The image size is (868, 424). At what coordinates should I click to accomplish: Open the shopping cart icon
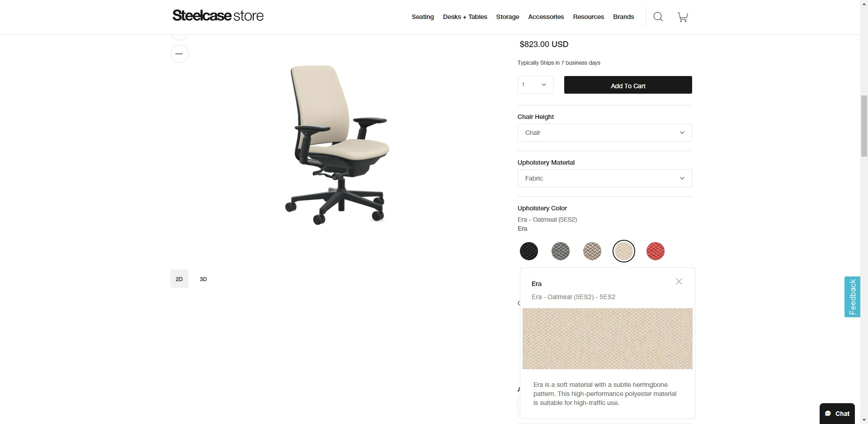(683, 17)
